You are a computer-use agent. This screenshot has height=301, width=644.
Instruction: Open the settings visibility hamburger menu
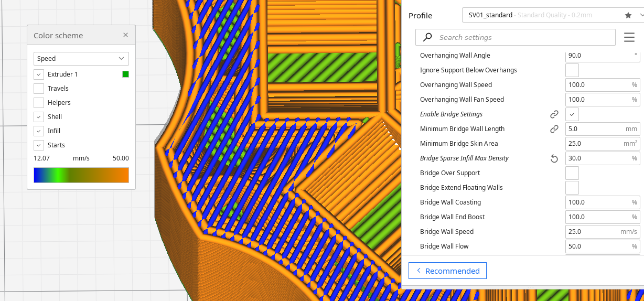(x=629, y=37)
